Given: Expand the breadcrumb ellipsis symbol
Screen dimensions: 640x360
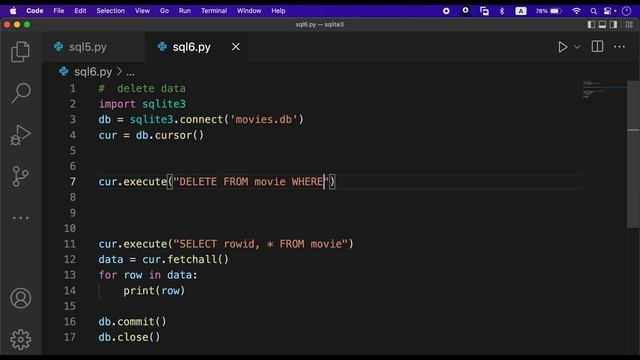Looking at the screenshot, I should tap(130, 73).
